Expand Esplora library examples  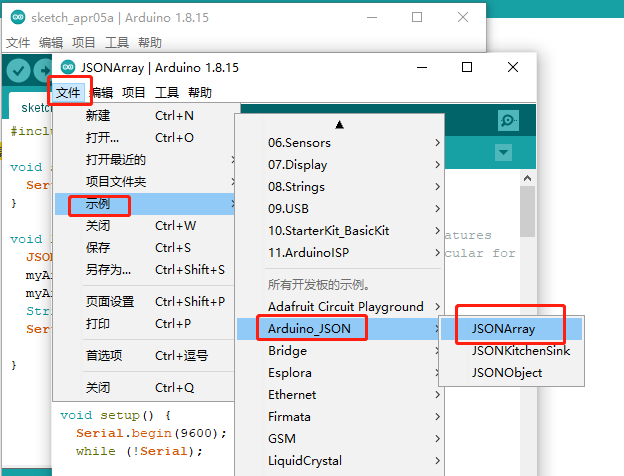(x=340, y=373)
